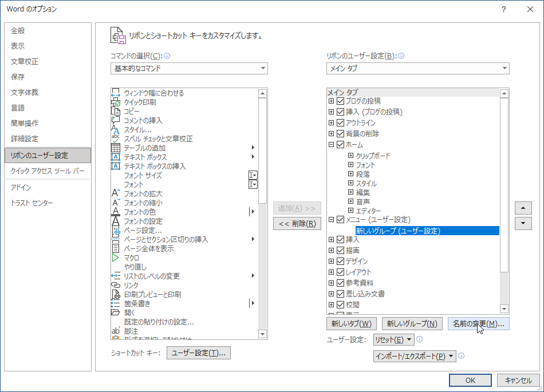Uncheck the 描画 tab checkbox
Image resolution: width=544 pixels, height=392 pixels.
point(340,250)
